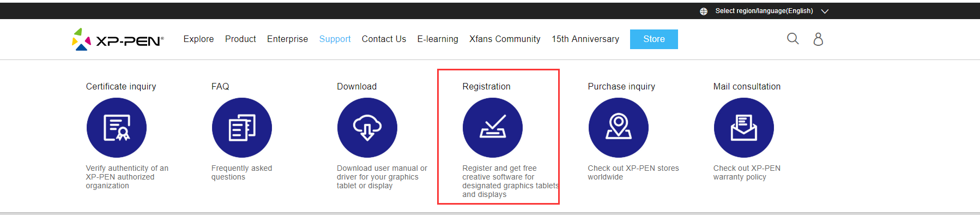Click the XP-PEN logo

click(118, 39)
